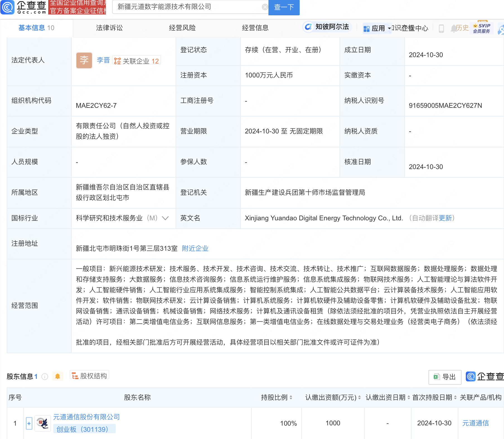This screenshot has height=439, width=504.
Task: Click the 李 avatar of legal representative
Action: (84, 60)
